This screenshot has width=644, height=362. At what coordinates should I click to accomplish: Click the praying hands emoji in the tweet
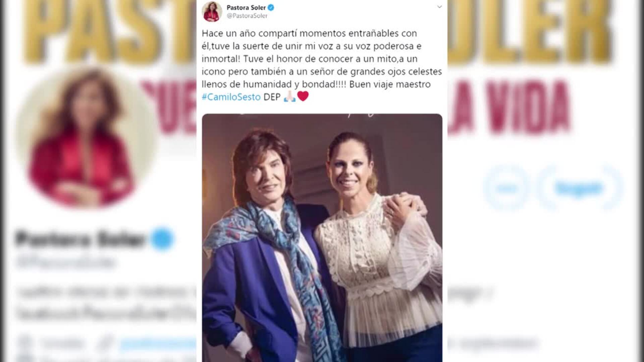[x=289, y=97]
